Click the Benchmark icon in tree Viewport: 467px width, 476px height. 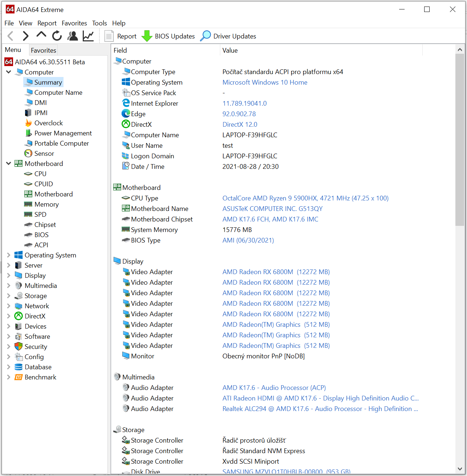pos(19,377)
